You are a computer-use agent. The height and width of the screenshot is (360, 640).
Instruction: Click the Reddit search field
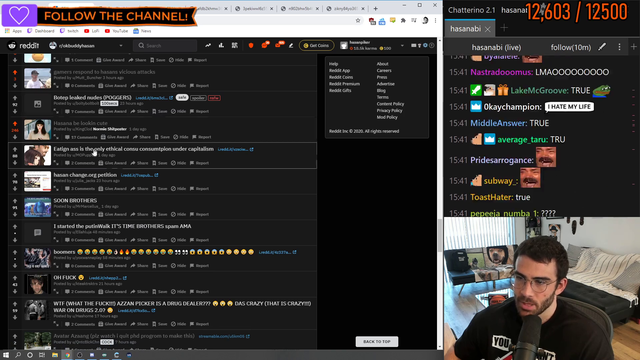coord(165,46)
